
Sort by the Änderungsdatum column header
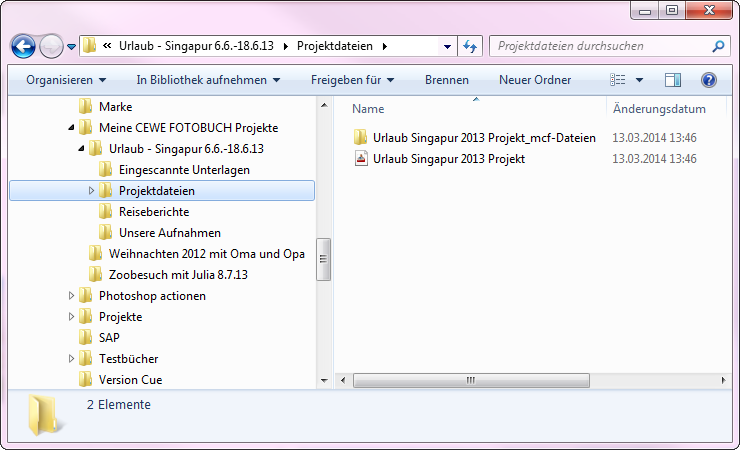coord(659,109)
